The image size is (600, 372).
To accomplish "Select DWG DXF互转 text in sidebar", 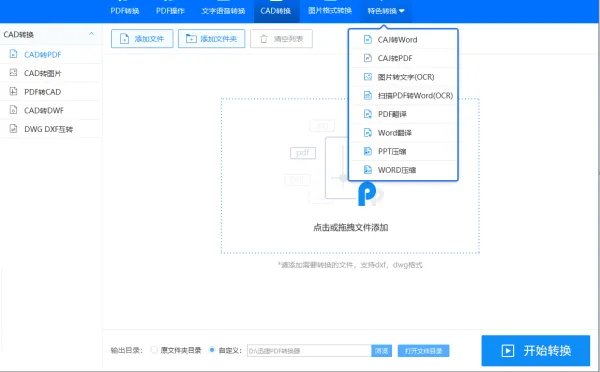I will tap(49, 129).
